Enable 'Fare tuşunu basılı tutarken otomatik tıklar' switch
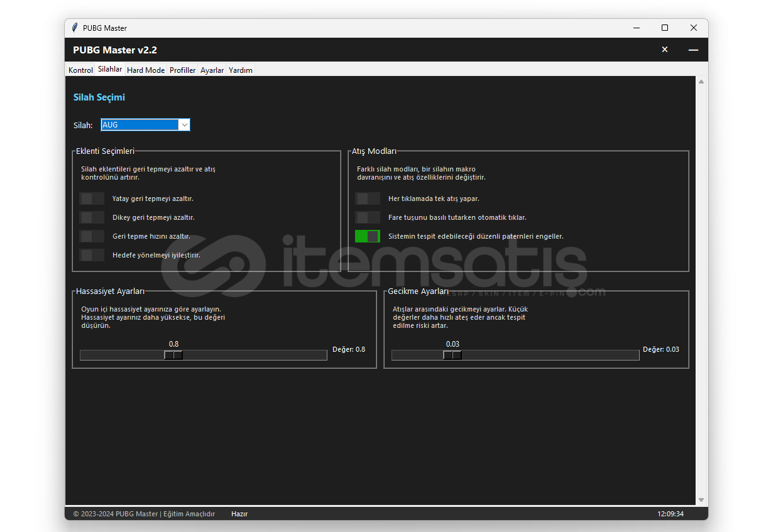Image resolution: width=766 pixels, height=532 pixels. 368,217
